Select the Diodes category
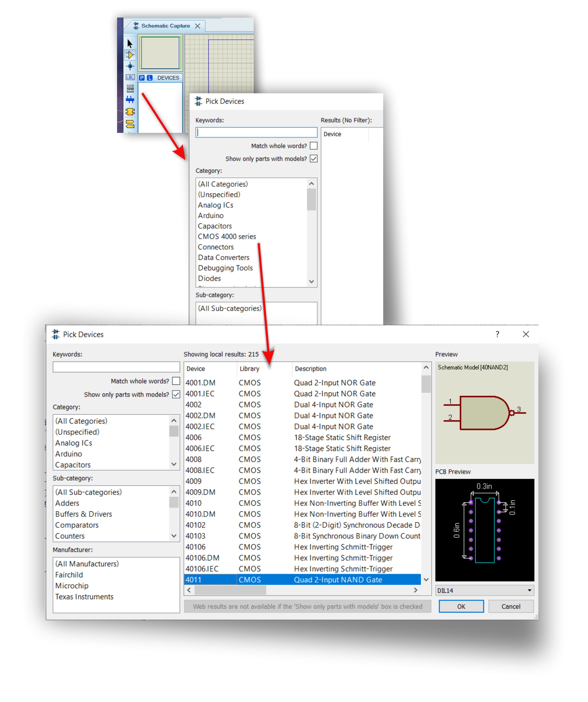Viewport: 588px width, 702px height. (x=210, y=278)
